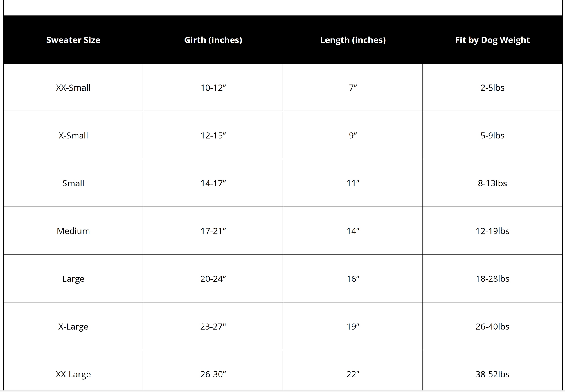565x392 pixels.
Task: Select the 17-21" girth value
Action: [213, 231]
